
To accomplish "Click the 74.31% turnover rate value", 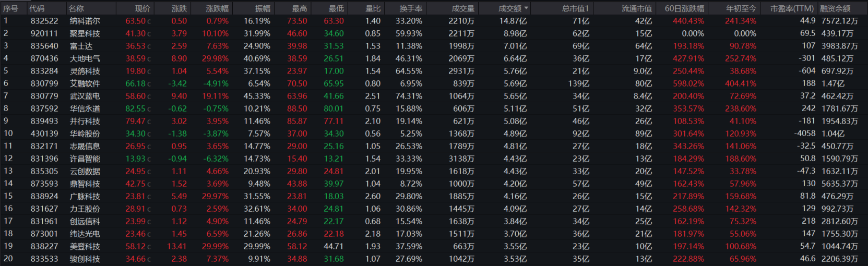I will pos(409,96).
